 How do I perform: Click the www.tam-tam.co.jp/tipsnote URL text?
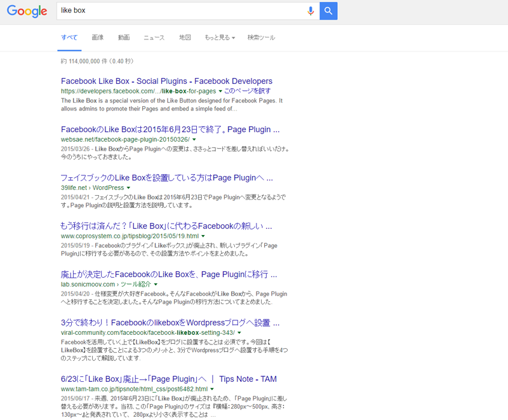coord(134,390)
